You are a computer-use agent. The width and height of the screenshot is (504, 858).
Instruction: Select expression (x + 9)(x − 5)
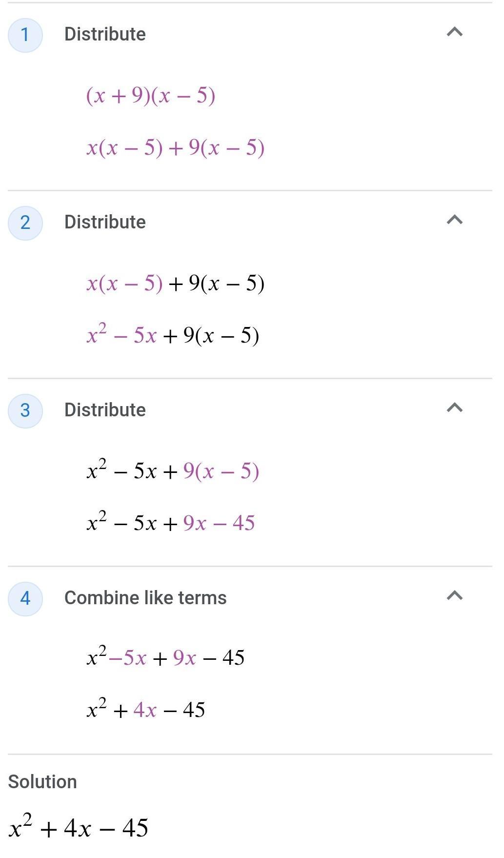coord(150,96)
